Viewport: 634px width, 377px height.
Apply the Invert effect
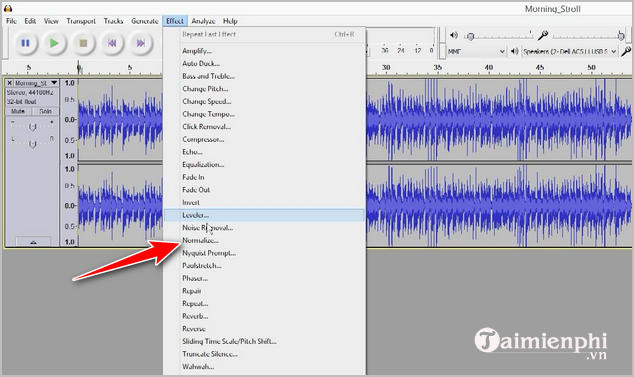[x=264, y=202]
